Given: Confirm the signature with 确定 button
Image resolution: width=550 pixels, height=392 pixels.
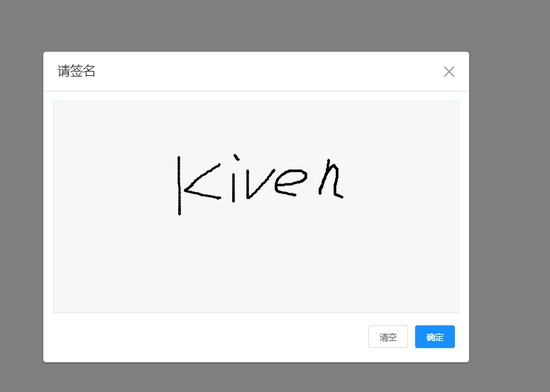Looking at the screenshot, I should (435, 337).
